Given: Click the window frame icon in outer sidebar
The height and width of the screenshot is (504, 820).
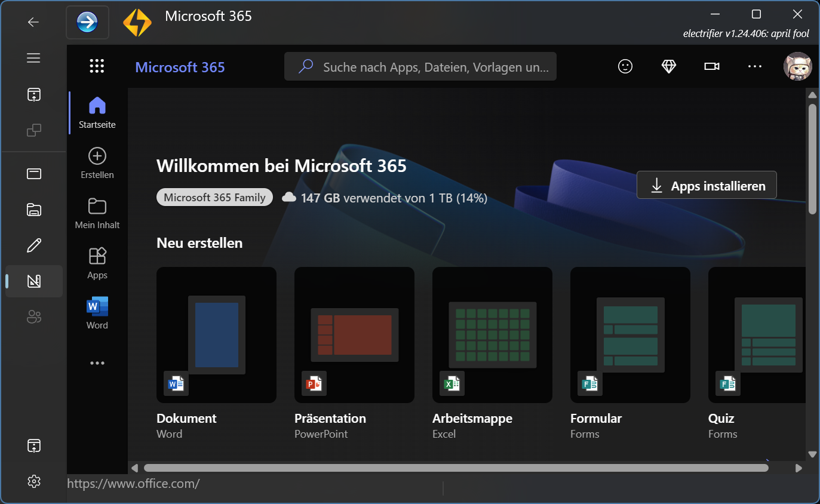Looking at the screenshot, I should point(34,174).
